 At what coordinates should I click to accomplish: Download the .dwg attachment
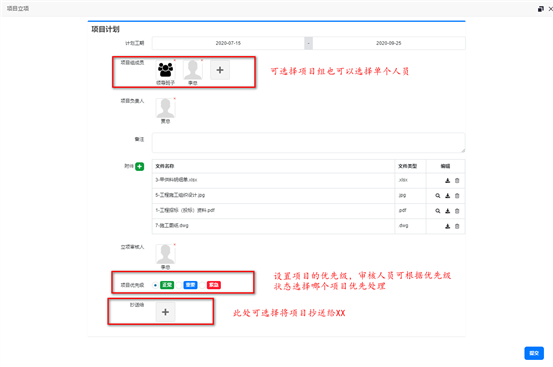point(448,226)
